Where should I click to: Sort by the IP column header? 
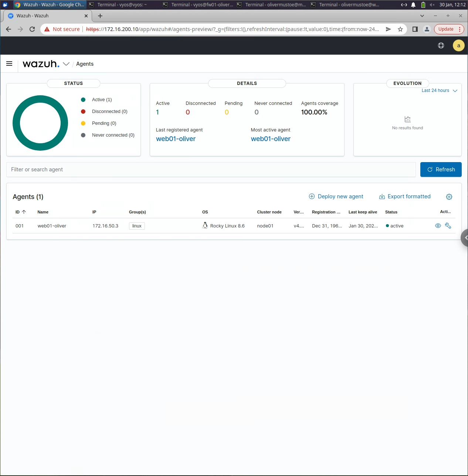tap(94, 212)
